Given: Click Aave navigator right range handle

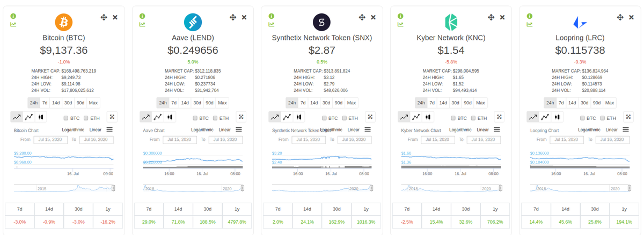Looking at the screenshot, I should 243,188.
